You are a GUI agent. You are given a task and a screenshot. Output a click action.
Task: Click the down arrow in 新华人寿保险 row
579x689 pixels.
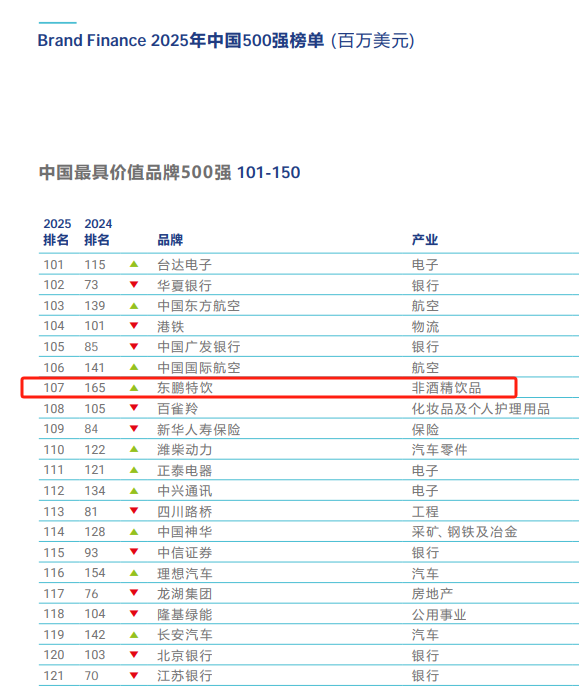[134, 428]
